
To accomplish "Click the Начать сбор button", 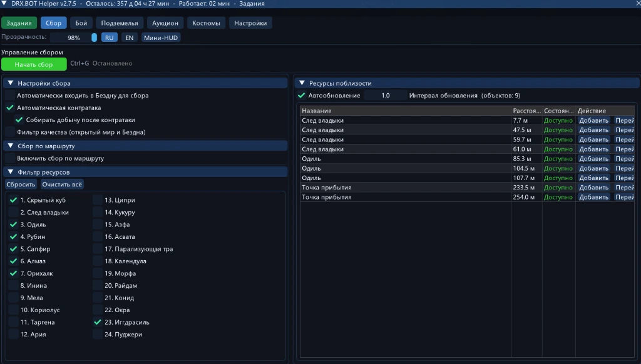I will point(34,64).
